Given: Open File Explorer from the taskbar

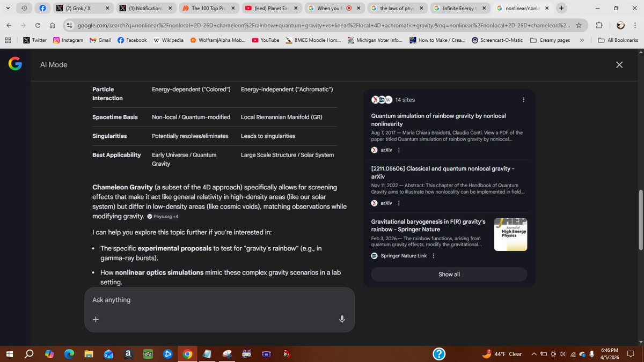Looking at the screenshot, I should [89, 354].
